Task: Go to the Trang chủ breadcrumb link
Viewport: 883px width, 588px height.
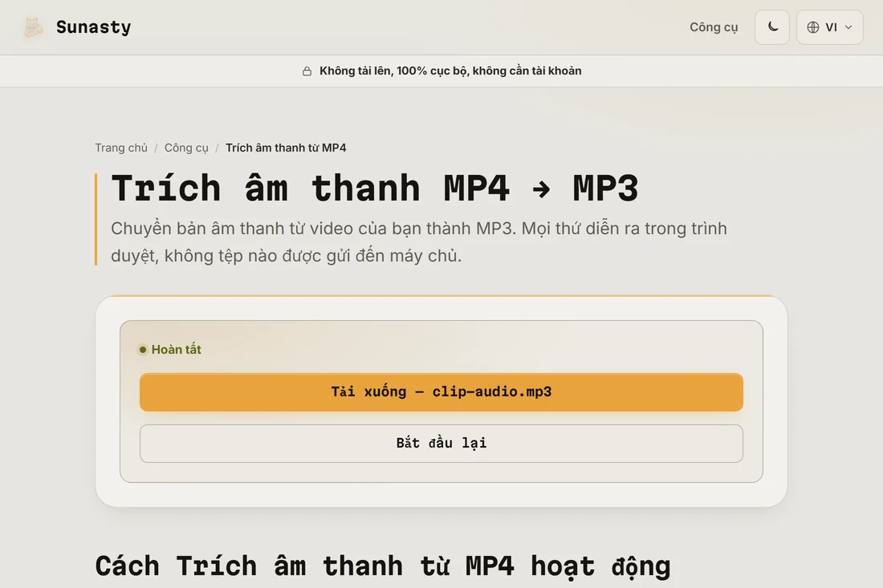Action: point(121,148)
